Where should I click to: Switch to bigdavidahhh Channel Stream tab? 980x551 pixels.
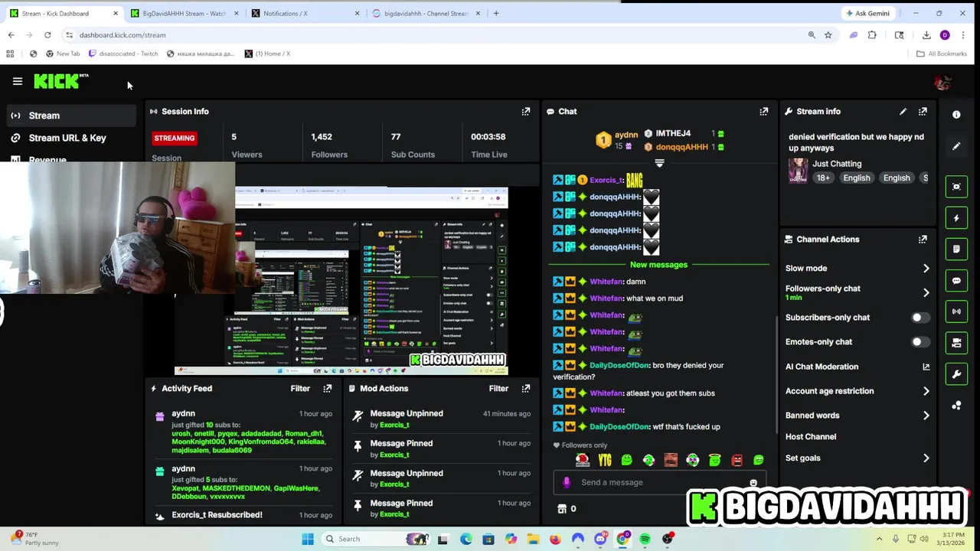pyautogui.click(x=427, y=13)
